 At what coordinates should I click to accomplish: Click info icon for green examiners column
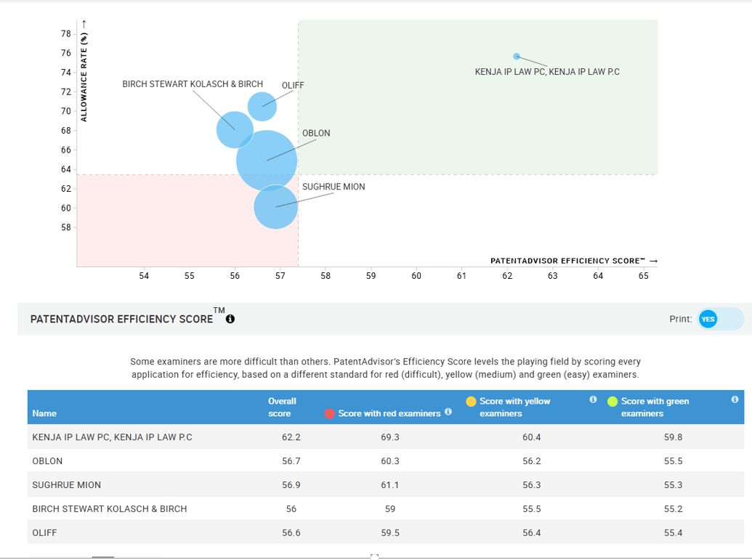point(735,400)
